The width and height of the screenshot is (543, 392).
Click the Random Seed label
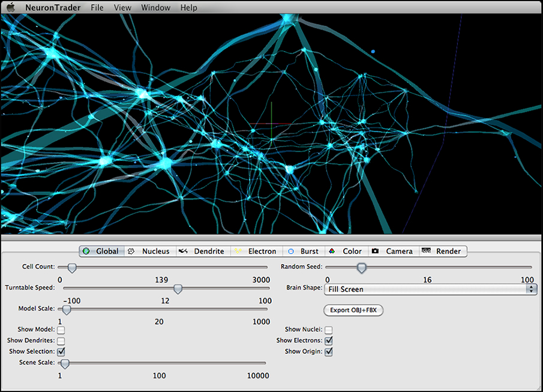click(x=301, y=267)
